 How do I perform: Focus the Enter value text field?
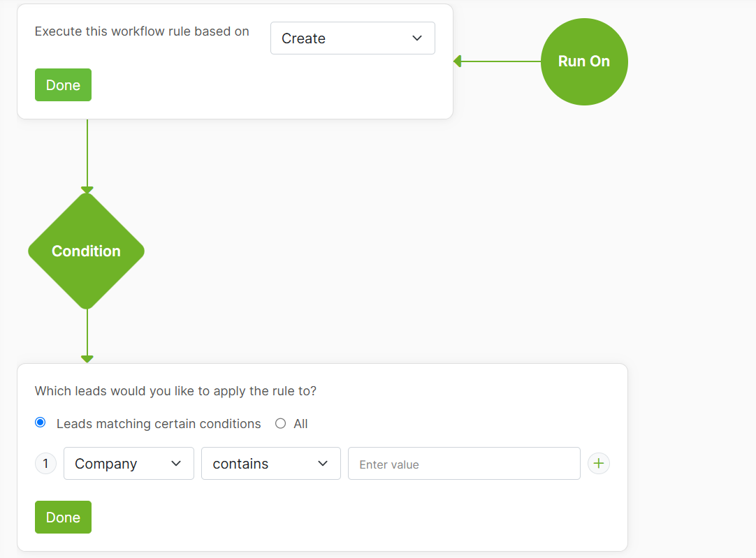click(x=464, y=464)
